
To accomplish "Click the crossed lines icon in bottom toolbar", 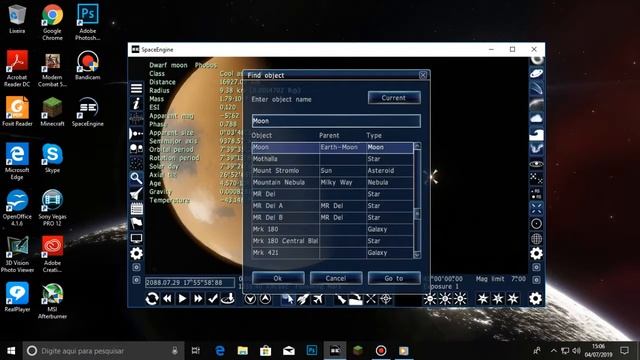I will [x=371, y=299].
